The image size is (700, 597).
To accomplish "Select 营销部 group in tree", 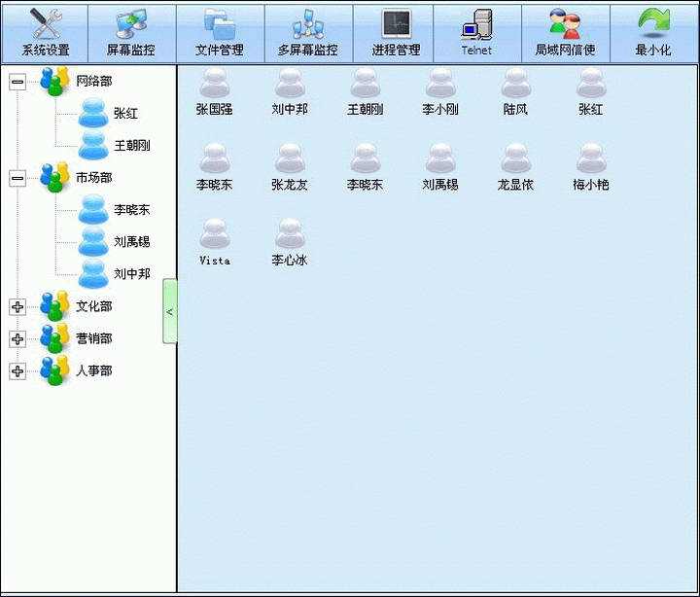I will click(x=77, y=338).
